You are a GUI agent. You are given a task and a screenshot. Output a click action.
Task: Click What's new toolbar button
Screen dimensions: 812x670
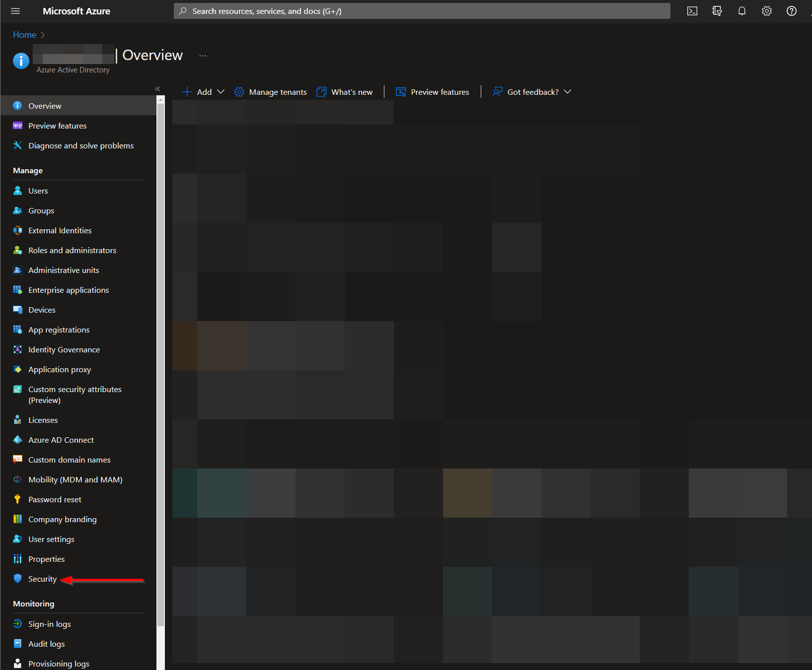pyautogui.click(x=345, y=92)
